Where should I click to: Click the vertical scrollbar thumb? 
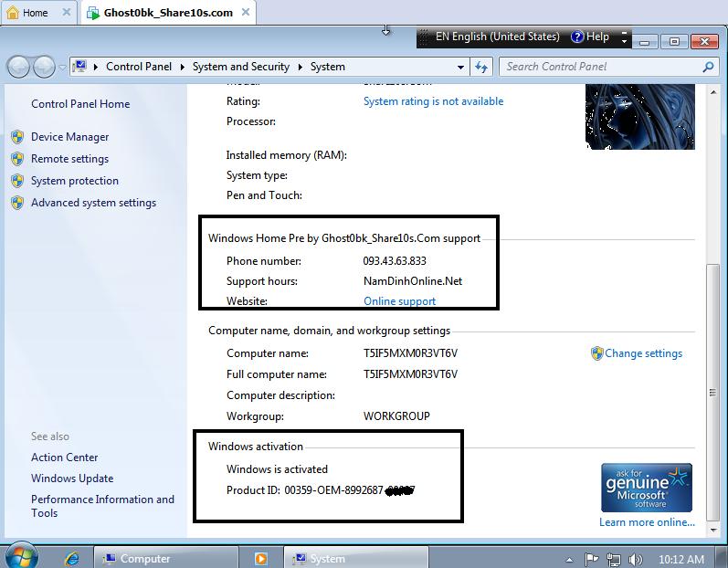point(713,393)
